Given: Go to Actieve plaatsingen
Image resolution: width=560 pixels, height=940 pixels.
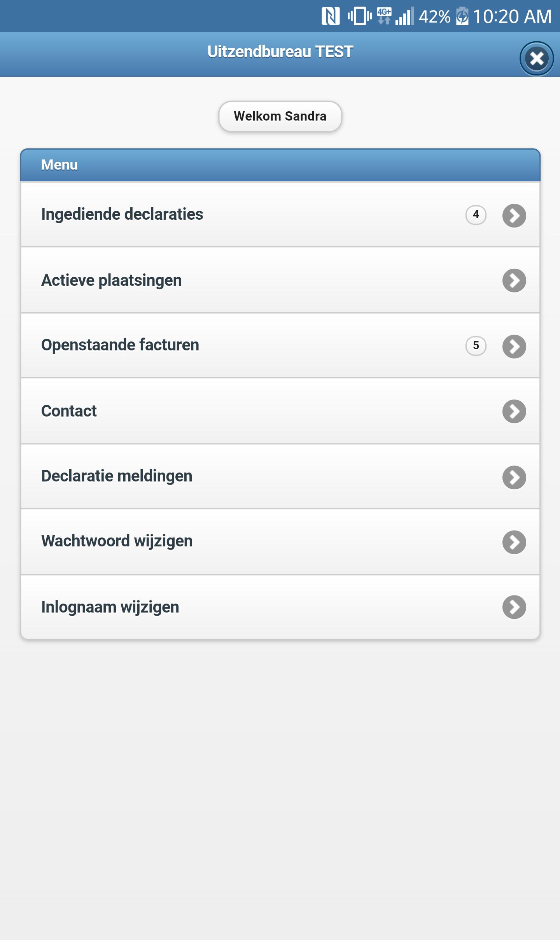Looking at the screenshot, I should click(280, 280).
